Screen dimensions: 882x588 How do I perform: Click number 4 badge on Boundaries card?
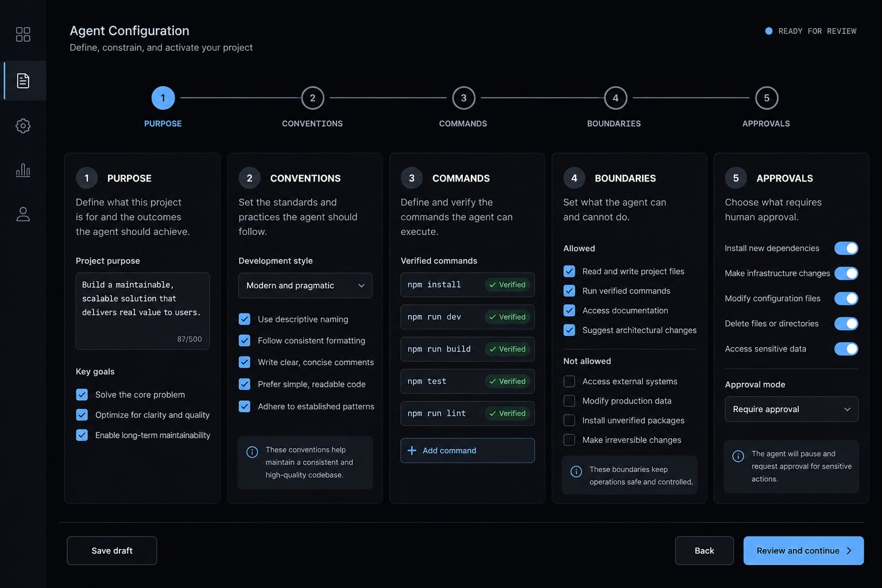pos(574,178)
